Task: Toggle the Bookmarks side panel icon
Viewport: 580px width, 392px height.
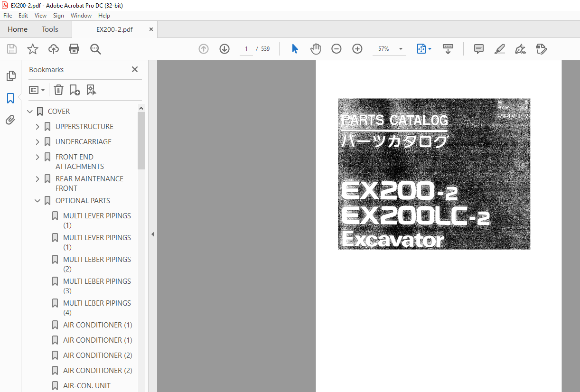Action: coord(10,98)
